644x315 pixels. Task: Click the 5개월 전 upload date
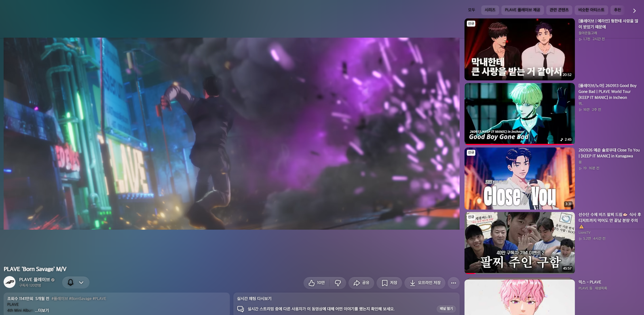point(42,299)
